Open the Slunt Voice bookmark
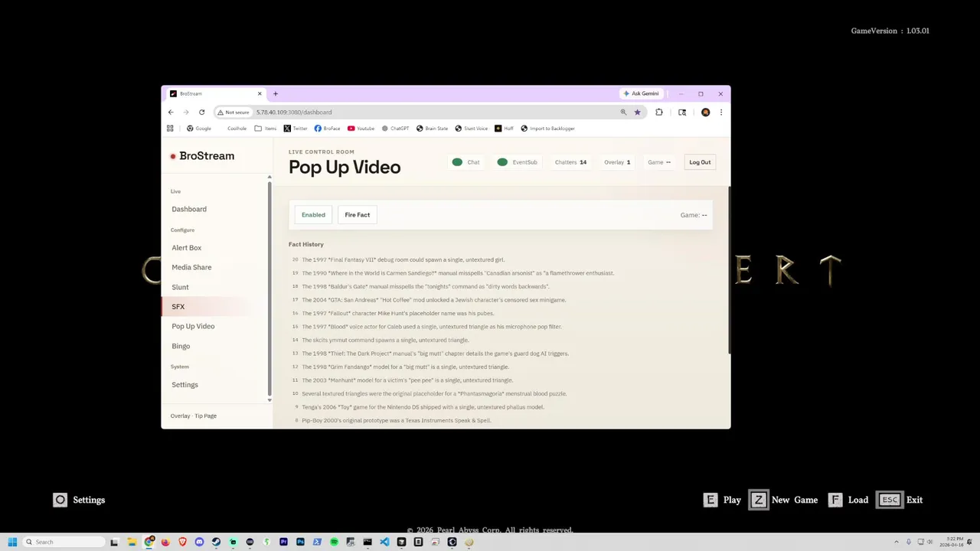The height and width of the screenshot is (551, 980). (x=471, y=129)
